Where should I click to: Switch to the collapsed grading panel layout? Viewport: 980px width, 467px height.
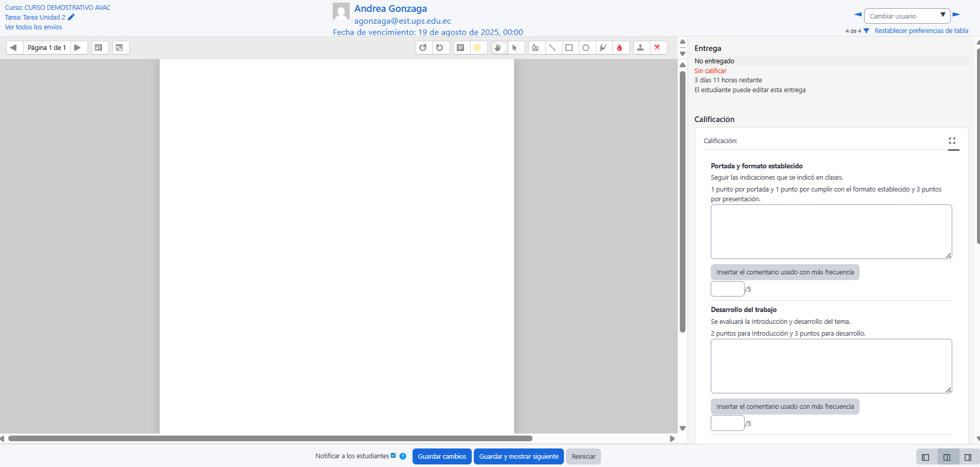coord(968,457)
